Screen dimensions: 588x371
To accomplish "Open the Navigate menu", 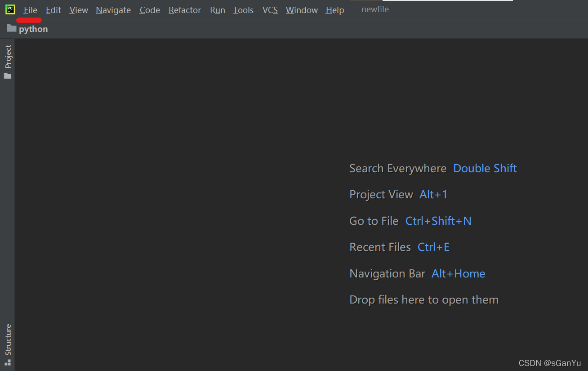I will (113, 10).
